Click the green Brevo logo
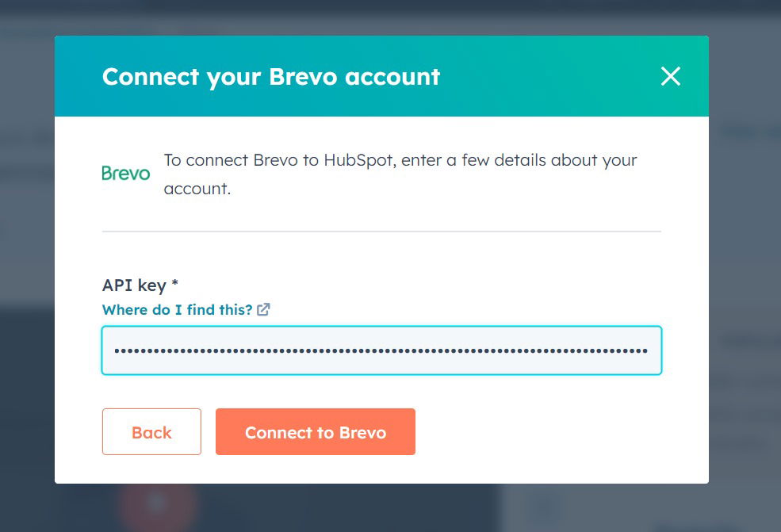The height and width of the screenshot is (532, 781). pyautogui.click(x=126, y=173)
